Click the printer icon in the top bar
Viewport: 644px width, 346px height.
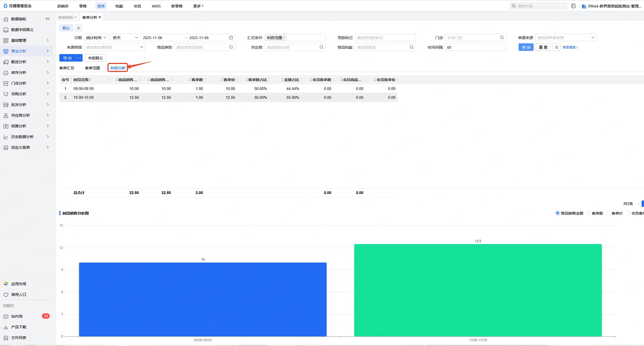point(573,6)
